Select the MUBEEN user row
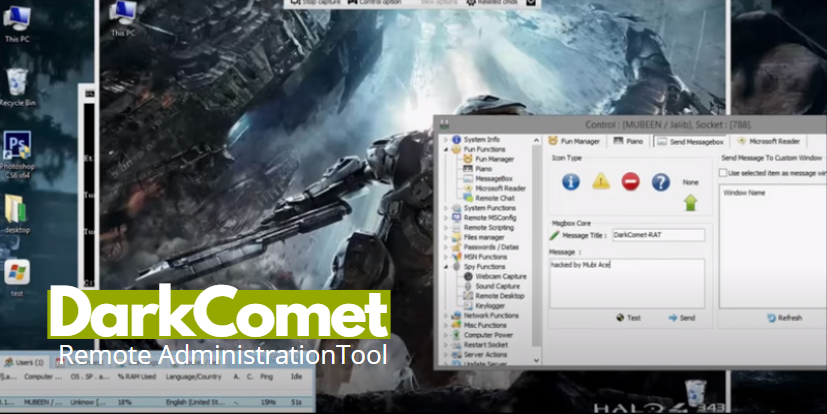The height and width of the screenshot is (414, 827). click(157, 402)
